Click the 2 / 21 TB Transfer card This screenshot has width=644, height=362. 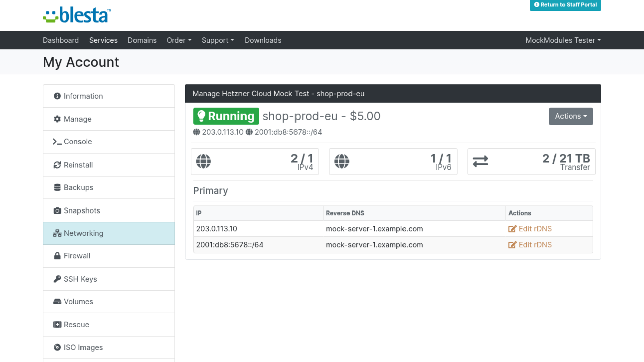coord(531,162)
